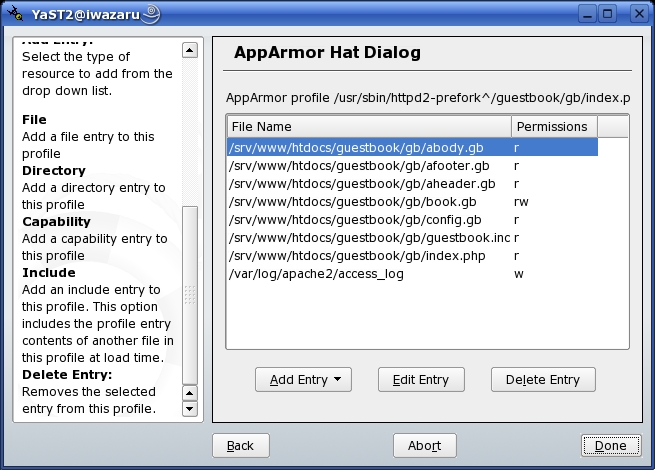Go back with the Back button

pyautogui.click(x=240, y=446)
